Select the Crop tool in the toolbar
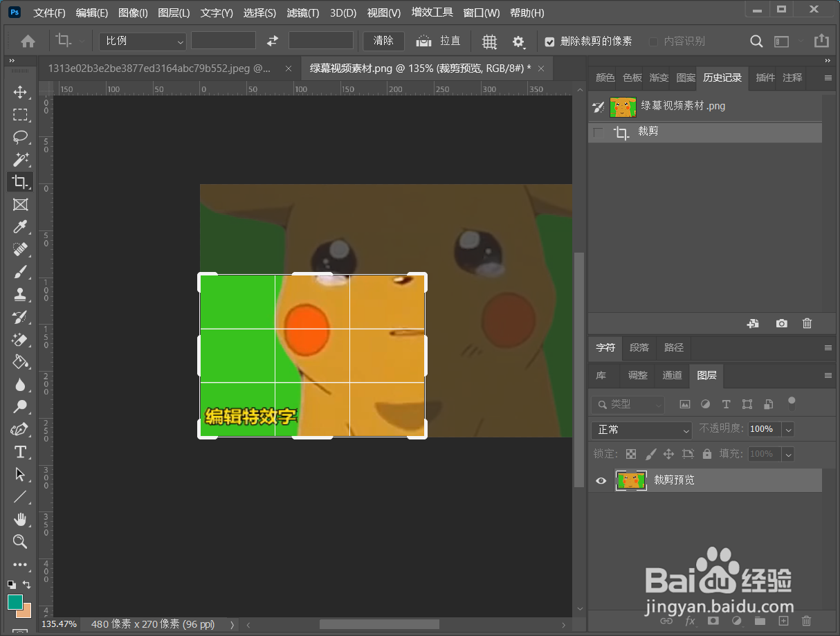The height and width of the screenshot is (636, 840). 20,182
